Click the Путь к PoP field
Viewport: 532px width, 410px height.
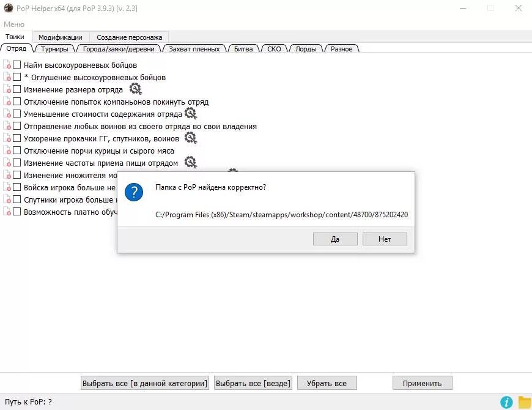[x=28, y=402]
